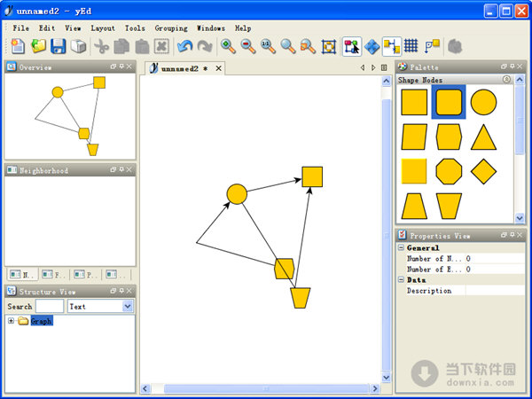Collapse the Shape Nodes palette section
This screenshot has height=399, width=532.
coord(506,80)
